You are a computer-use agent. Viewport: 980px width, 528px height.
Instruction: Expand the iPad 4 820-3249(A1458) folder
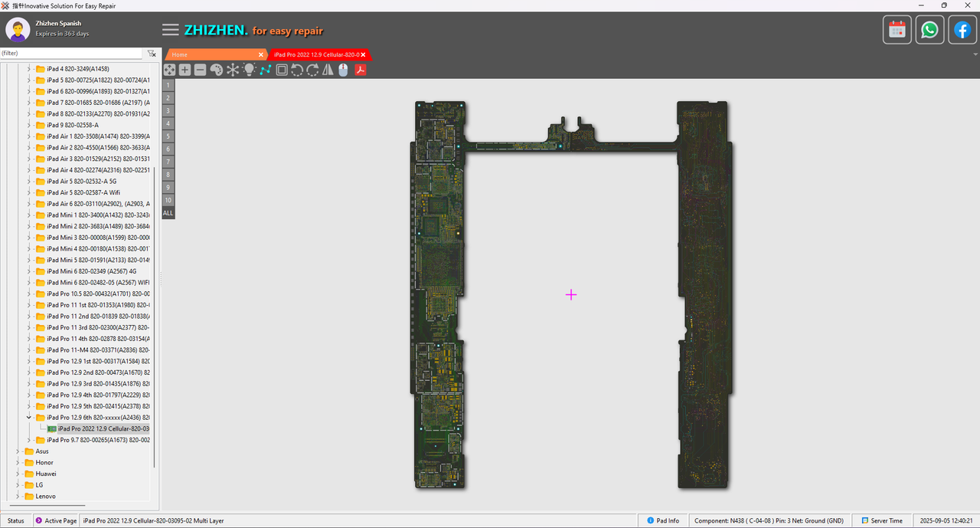(x=29, y=69)
